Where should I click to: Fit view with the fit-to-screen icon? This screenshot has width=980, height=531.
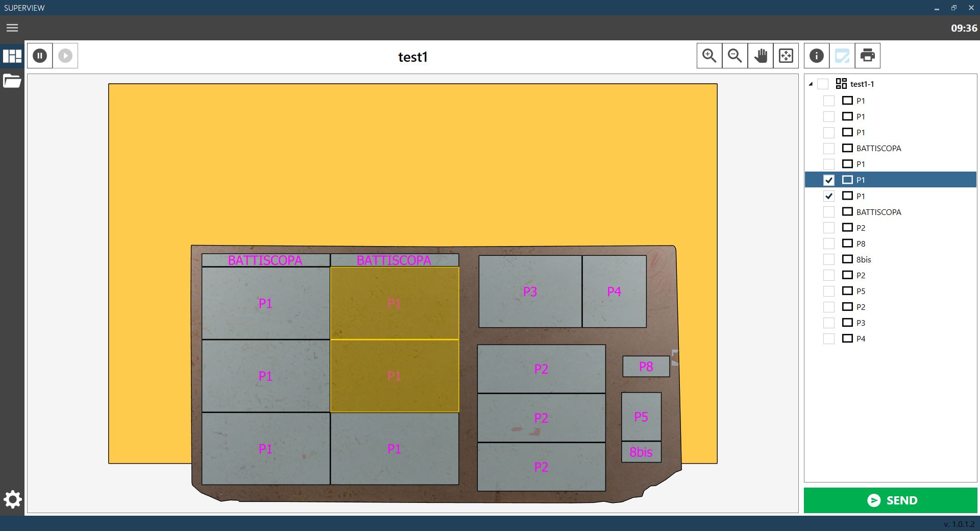[x=786, y=56]
